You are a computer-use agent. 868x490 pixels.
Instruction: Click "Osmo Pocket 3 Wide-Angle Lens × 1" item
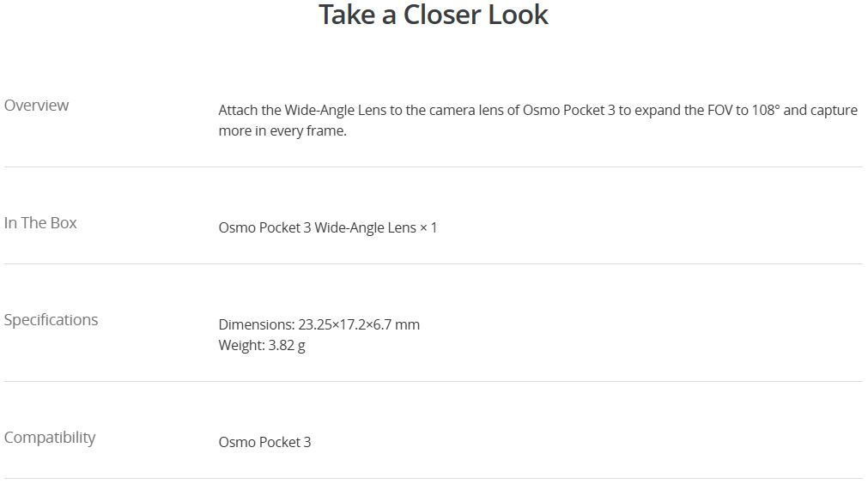[x=328, y=228]
